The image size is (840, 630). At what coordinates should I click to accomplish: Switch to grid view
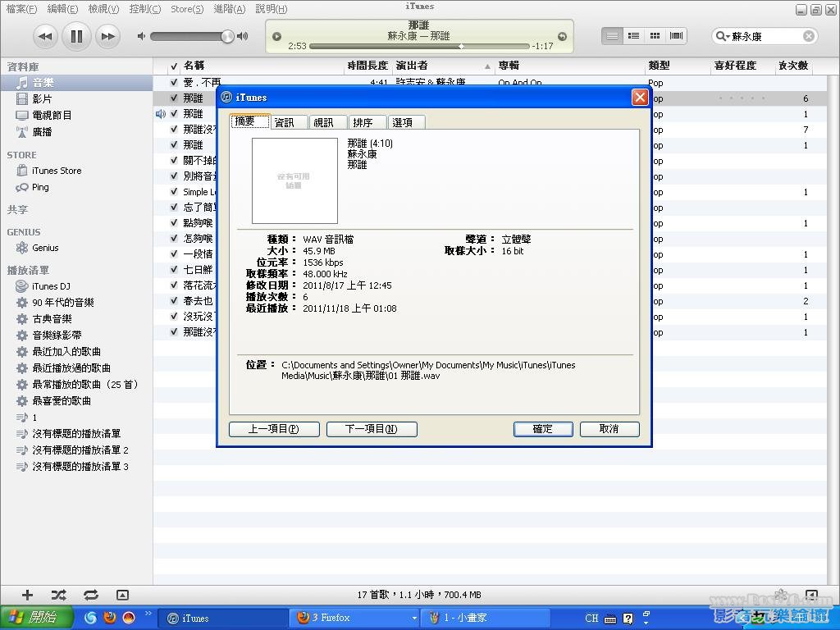point(655,36)
